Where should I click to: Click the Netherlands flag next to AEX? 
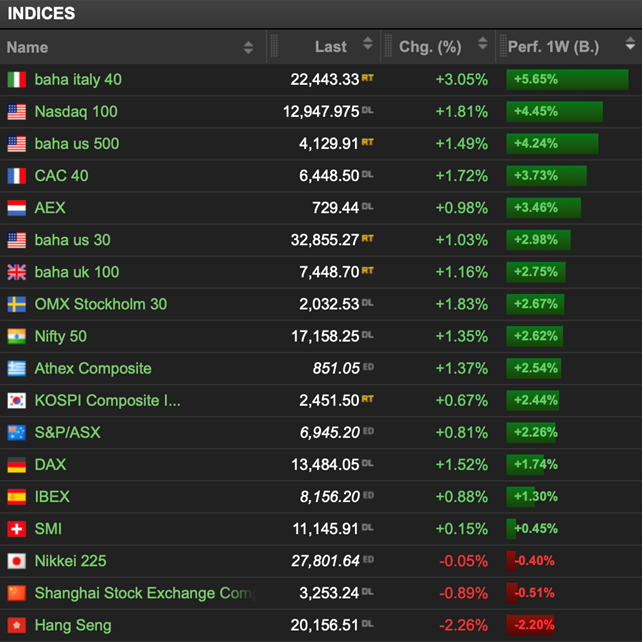coord(16,208)
